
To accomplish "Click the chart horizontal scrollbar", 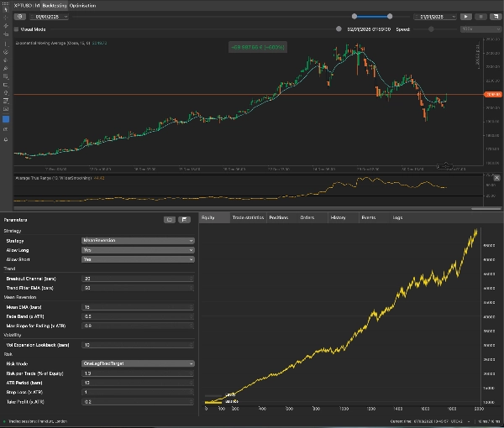I will pyautogui.click(x=486, y=208).
